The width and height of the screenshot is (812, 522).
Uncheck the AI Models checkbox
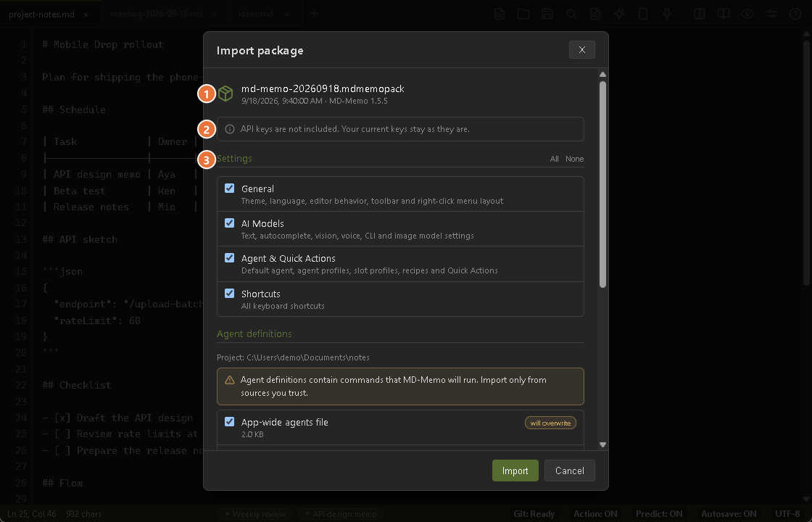pos(229,223)
